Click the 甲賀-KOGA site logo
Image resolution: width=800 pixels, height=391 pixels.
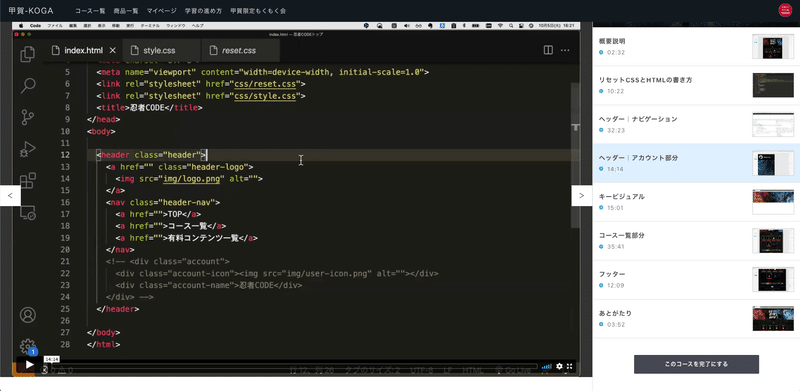31,10
